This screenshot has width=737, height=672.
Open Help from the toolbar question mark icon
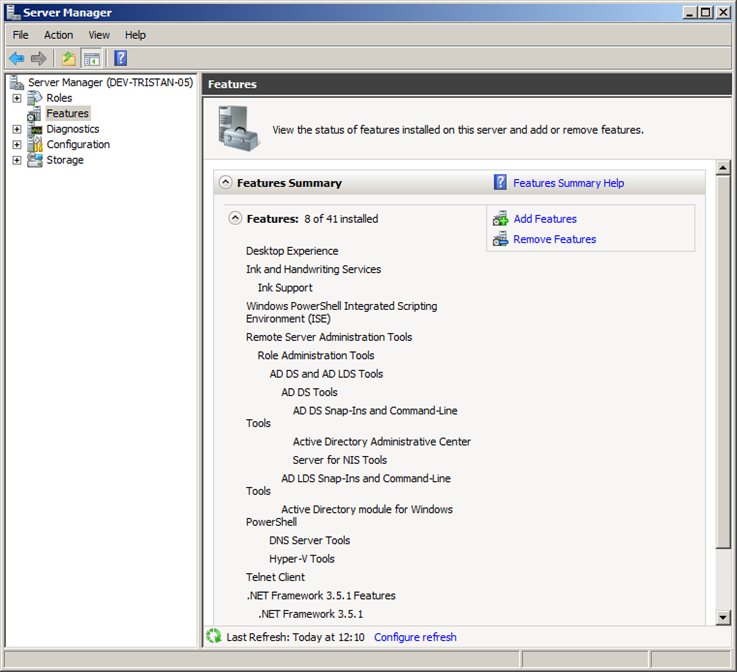(120, 59)
